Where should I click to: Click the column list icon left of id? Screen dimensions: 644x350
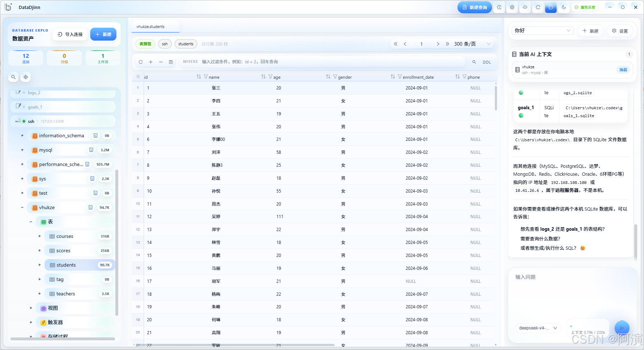point(138,77)
